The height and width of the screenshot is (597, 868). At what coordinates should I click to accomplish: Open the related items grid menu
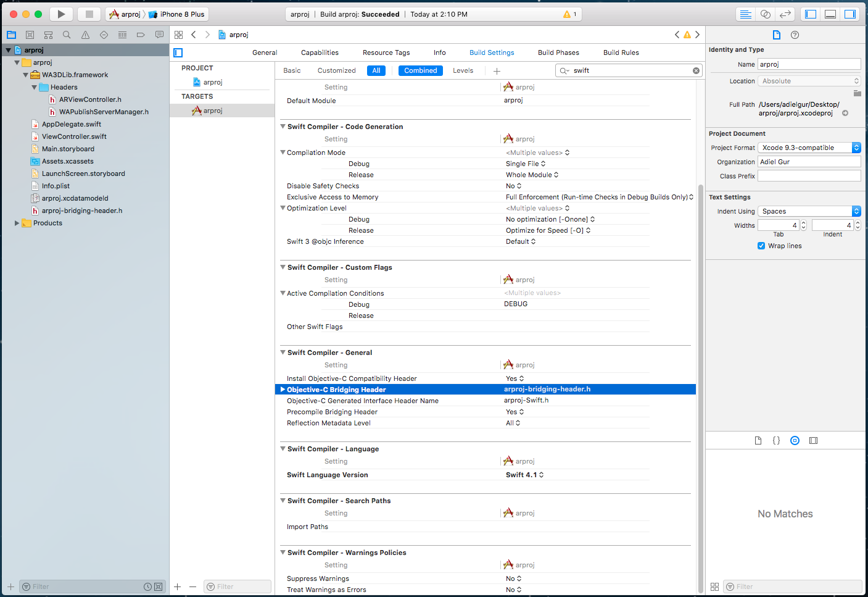click(x=178, y=35)
